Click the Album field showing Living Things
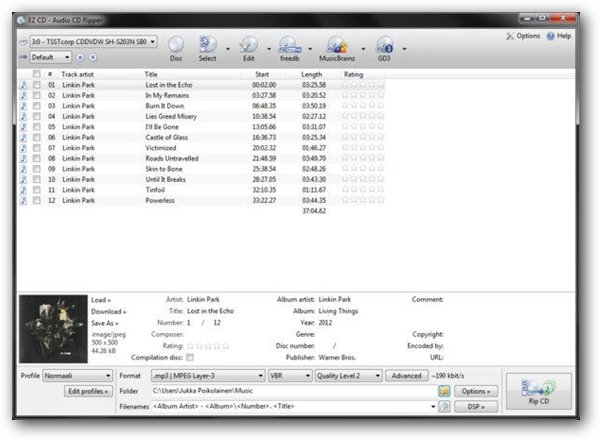 (x=338, y=311)
